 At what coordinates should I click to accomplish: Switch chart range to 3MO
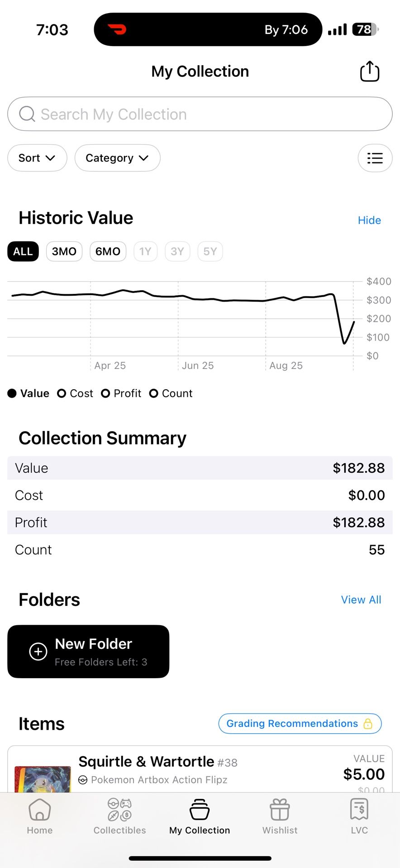64,251
